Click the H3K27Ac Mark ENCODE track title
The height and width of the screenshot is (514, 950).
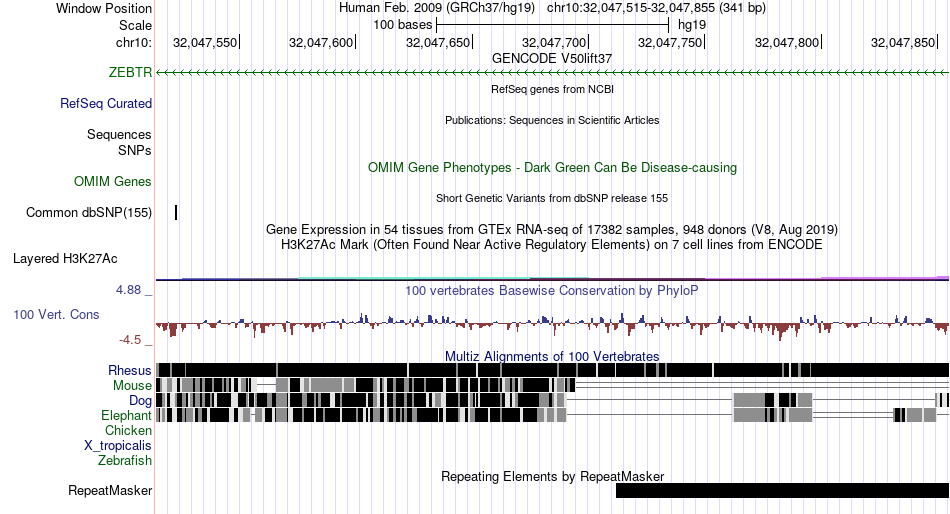552,245
